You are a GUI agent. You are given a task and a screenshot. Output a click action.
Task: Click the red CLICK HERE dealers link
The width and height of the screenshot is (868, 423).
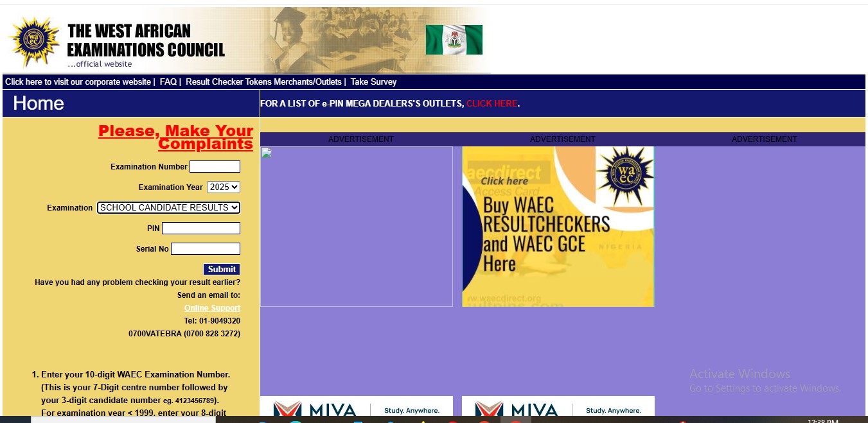[492, 103]
